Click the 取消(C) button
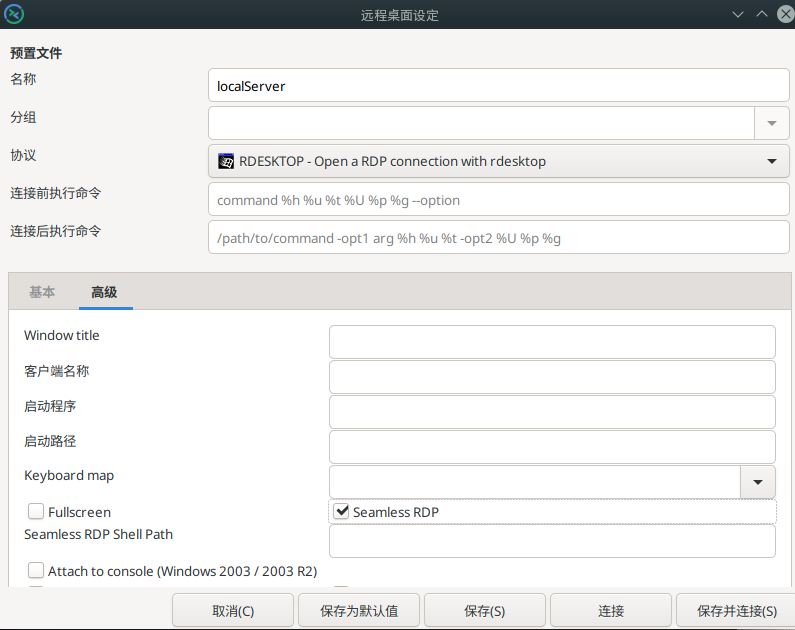Viewport: 795px width, 630px height. (233, 611)
